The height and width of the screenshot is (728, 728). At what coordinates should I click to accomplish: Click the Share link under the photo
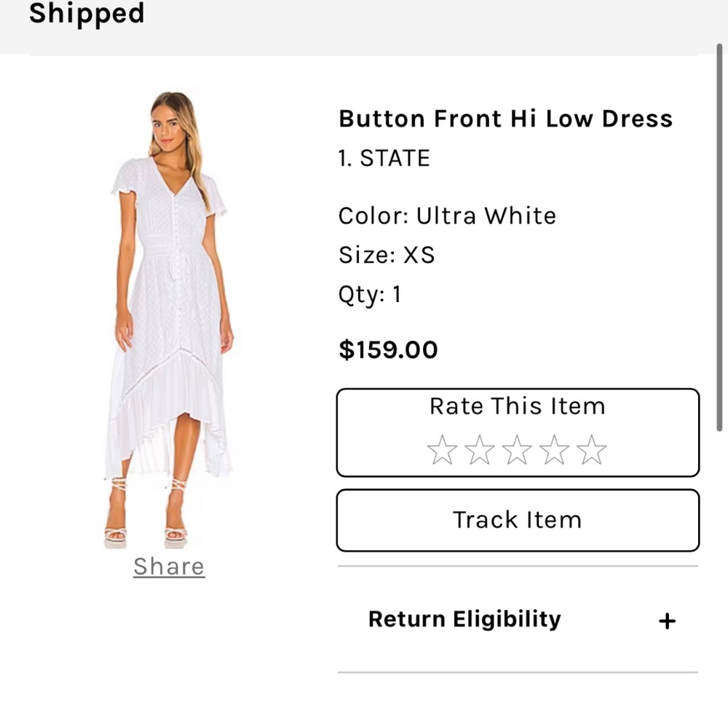click(169, 566)
